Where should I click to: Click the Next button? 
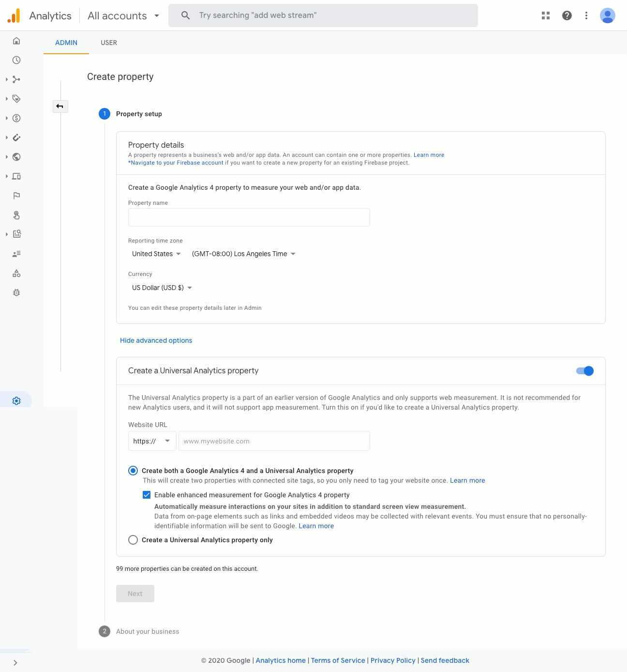(x=135, y=594)
